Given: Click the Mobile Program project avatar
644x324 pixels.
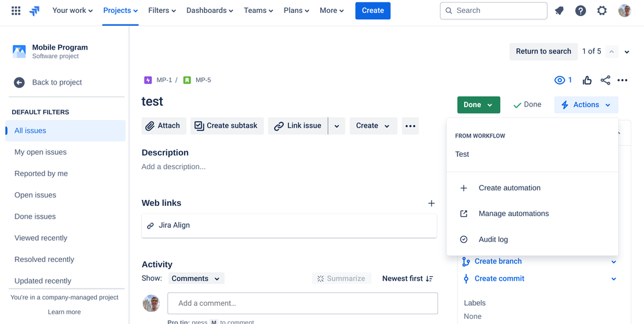Looking at the screenshot, I should click(x=19, y=52).
